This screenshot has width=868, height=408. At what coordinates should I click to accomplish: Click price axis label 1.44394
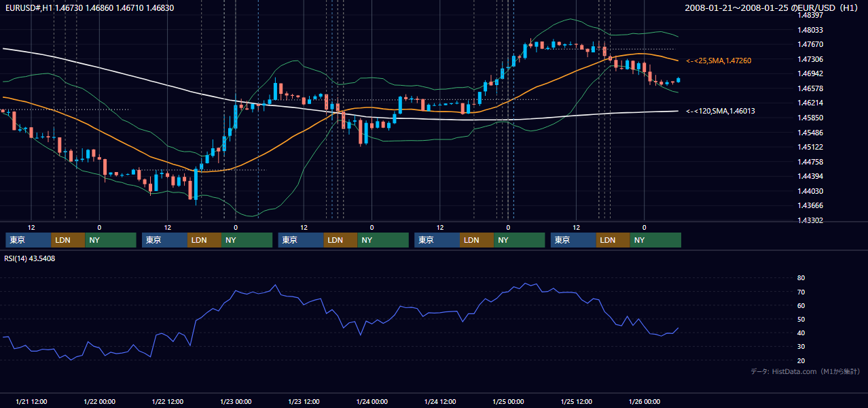pos(810,176)
